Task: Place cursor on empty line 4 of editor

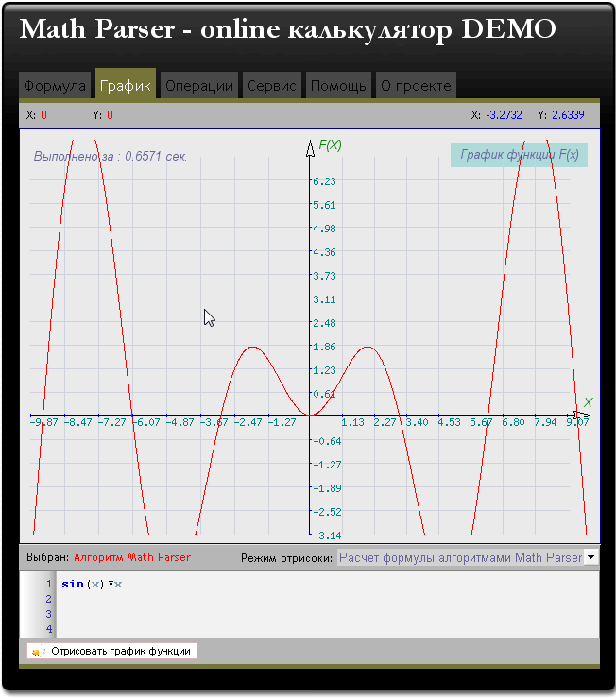Action: (x=283, y=628)
